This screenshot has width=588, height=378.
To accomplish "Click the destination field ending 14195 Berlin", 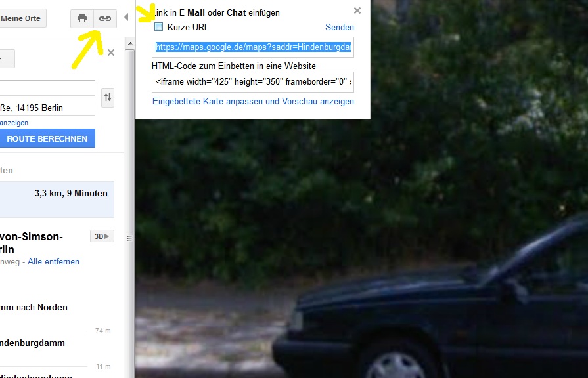I will [47, 108].
